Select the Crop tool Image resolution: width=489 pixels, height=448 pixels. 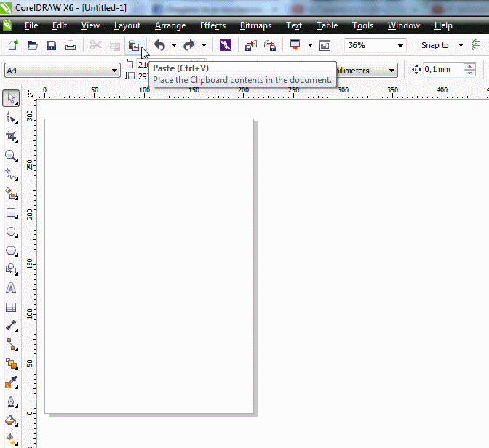[11, 136]
